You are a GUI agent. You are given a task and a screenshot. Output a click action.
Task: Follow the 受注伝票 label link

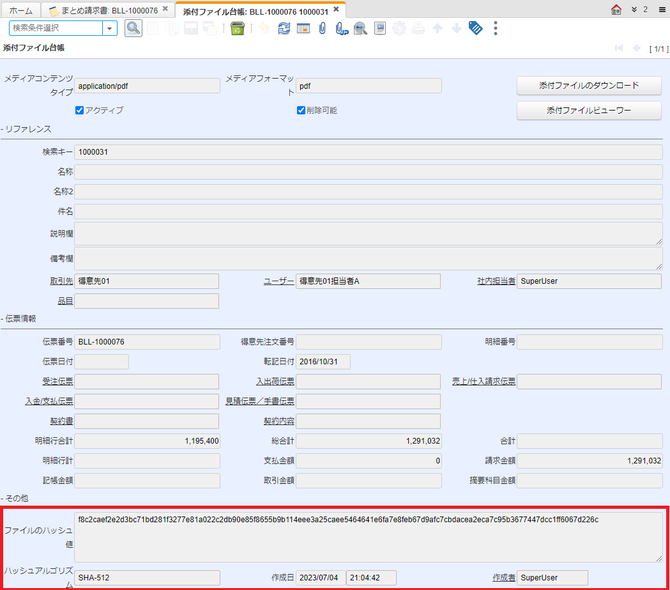58,381
